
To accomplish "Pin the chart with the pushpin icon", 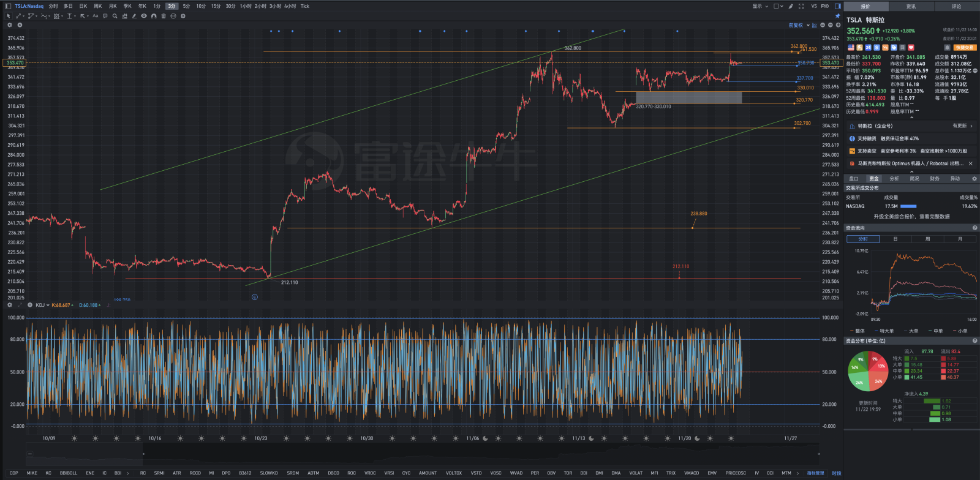I will click(837, 16).
